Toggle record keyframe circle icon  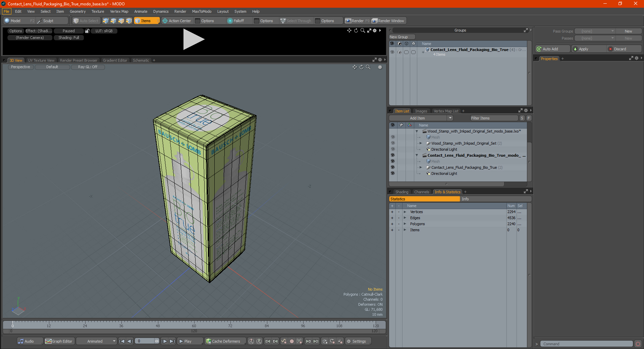click(x=291, y=341)
